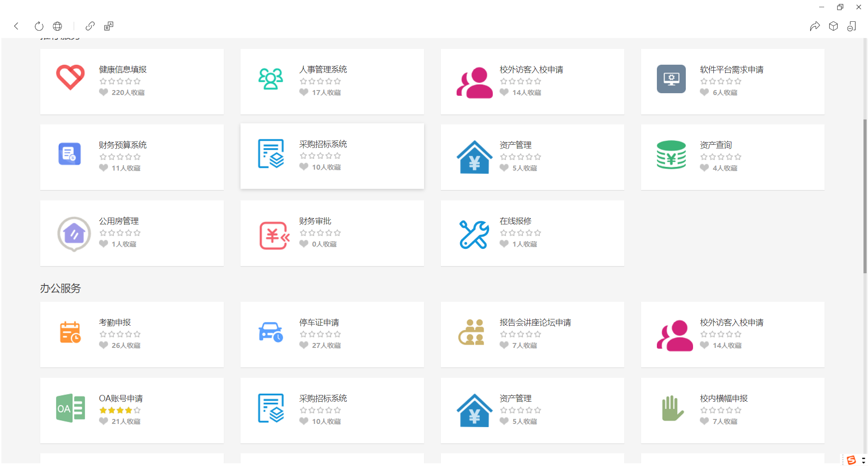Click the 考勤申报 service title
Viewport: 868px width, 466px height.
115,322
